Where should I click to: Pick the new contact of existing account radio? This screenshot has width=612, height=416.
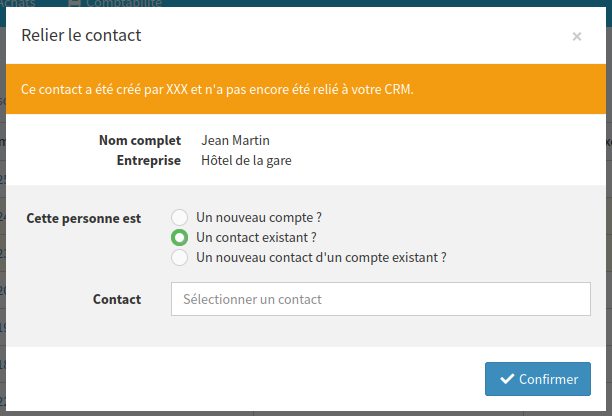tap(179, 257)
